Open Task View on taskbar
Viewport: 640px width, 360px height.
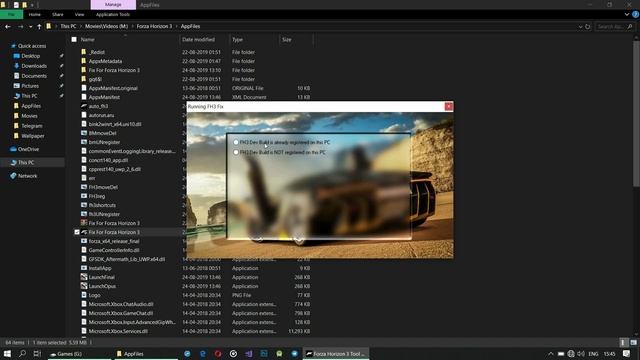(x=37, y=353)
